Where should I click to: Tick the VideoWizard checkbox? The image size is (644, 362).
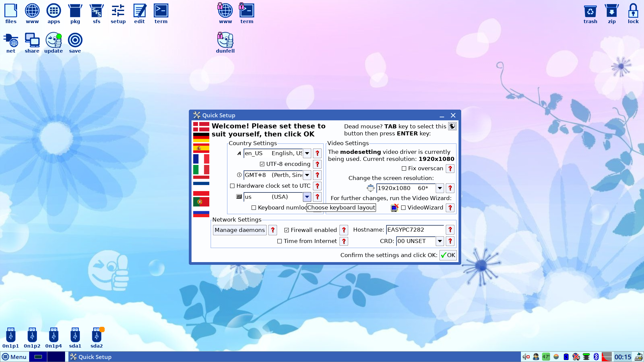403,208
